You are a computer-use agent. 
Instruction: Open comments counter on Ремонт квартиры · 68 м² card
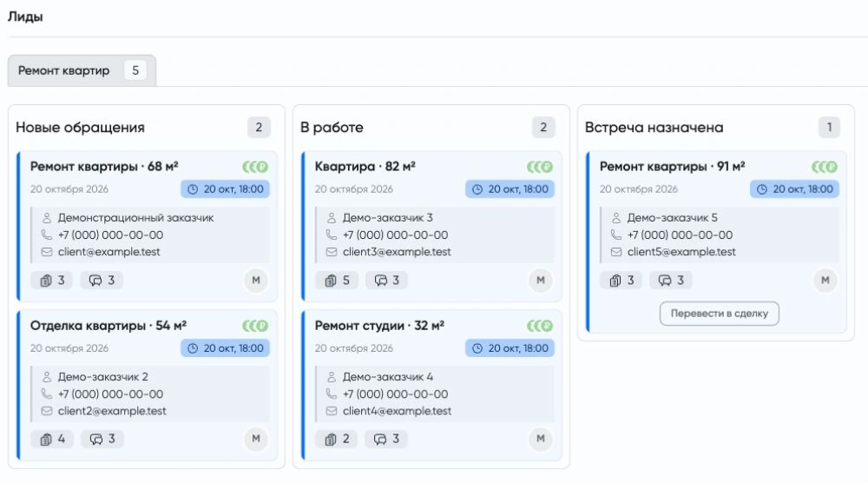pyautogui.click(x=102, y=281)
